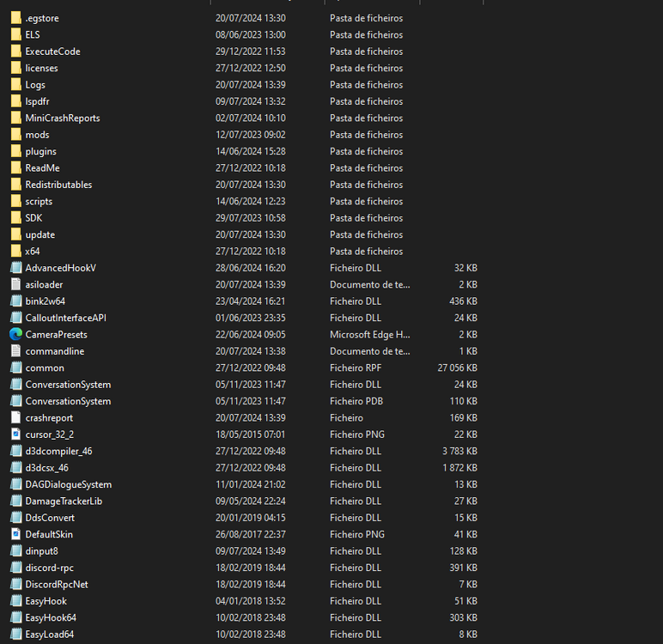Screen dimensions: 663x644
Task: Select the Ficheiro PDB type cell
Action: (x=356, y=401)
